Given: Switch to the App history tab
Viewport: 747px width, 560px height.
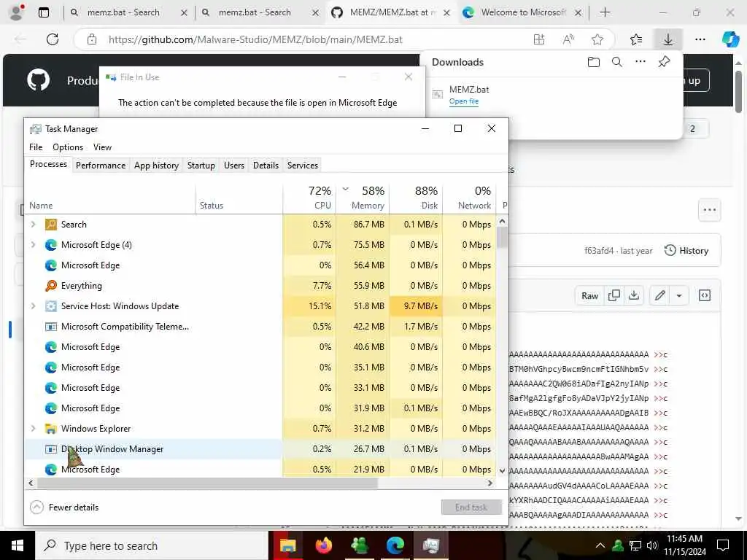Looking at the screenshot, I should (156, 166).
